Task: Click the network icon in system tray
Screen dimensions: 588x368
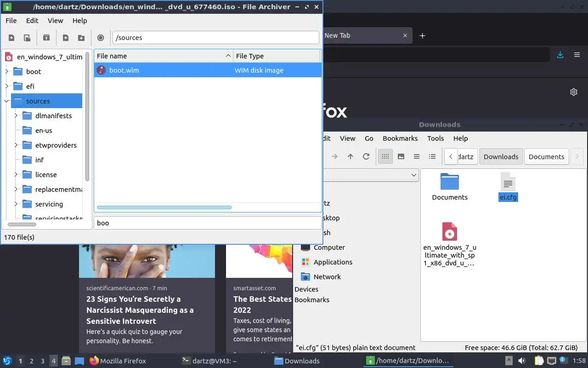Action: point(551,361)
